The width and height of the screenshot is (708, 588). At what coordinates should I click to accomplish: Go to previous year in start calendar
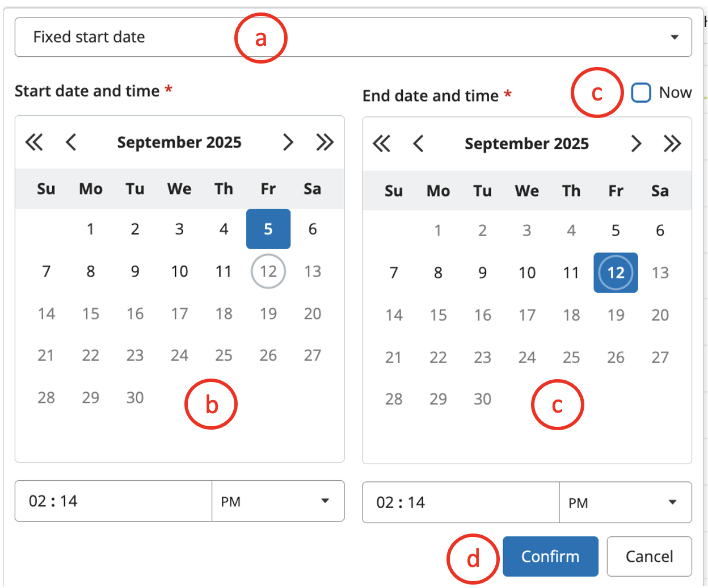[34, 142]
